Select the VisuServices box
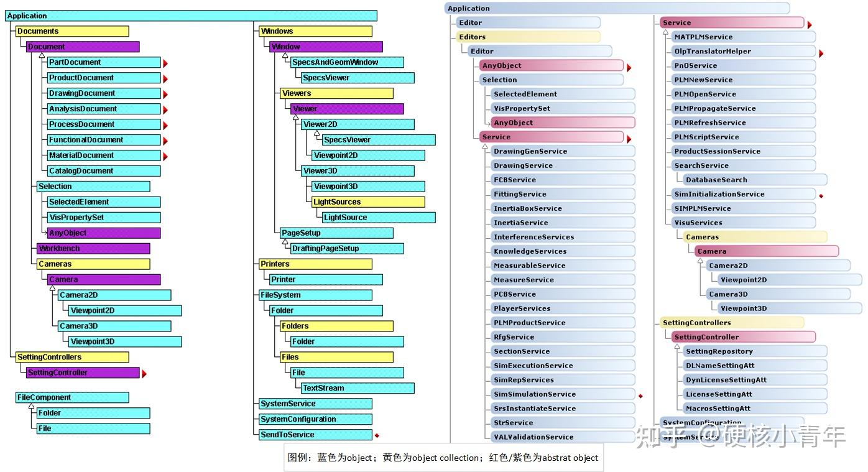This screenshot has width=868, height=472. pyautogui.click(x=743, y=223)
